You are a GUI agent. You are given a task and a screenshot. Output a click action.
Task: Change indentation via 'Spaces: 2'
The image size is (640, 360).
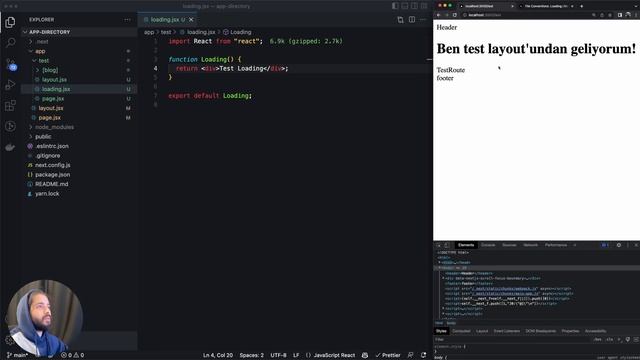[251, 355]
